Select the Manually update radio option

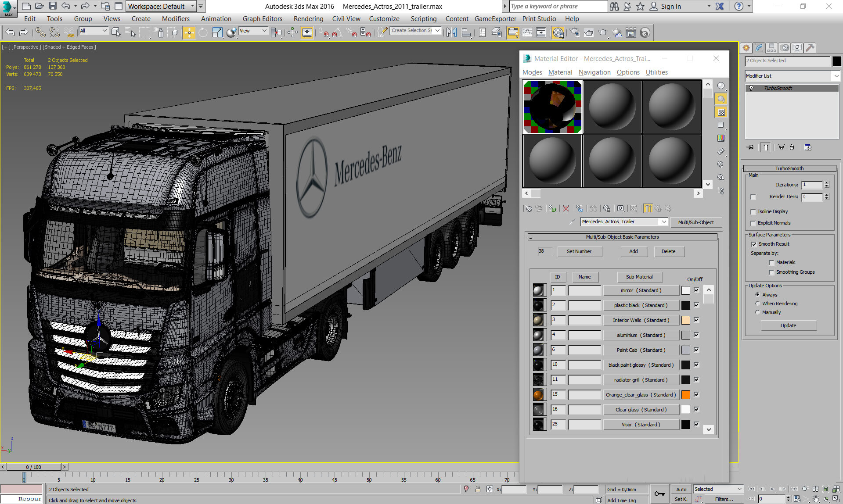(x=757, y=312)
